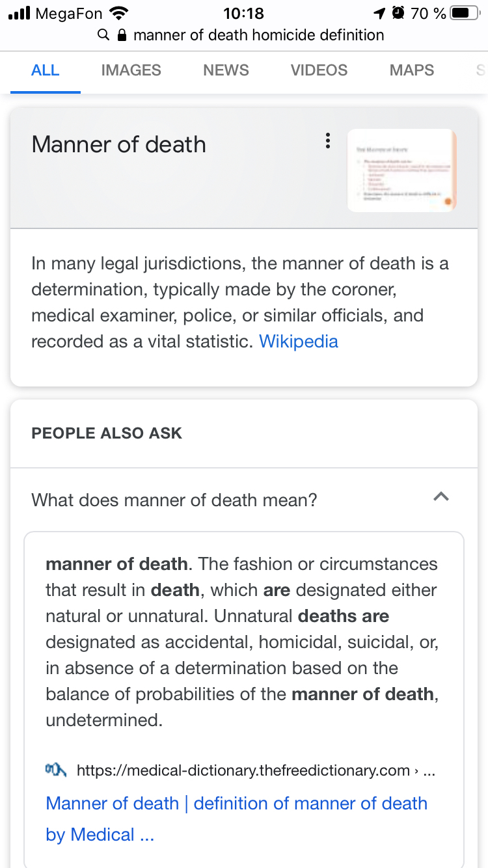Tap the TheFreeDictionary site favicon
488x868 pixels.
tap(56, 770)
